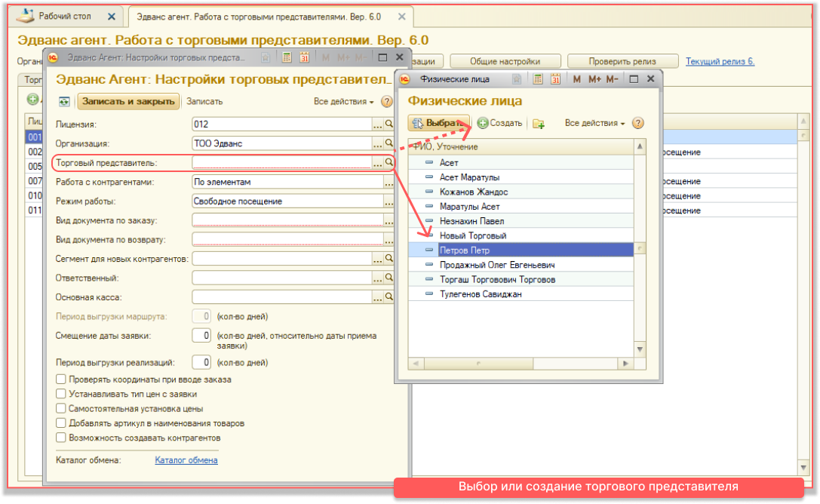Enable Проверять координаты при вводе заказа
Screen dimensions: 820x504
click(x=60, y=379)
